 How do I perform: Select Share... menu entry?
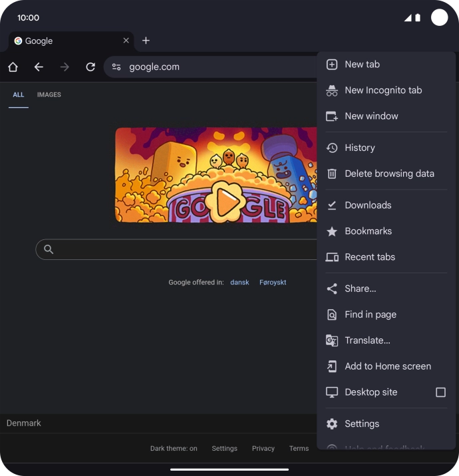[386, 289]
